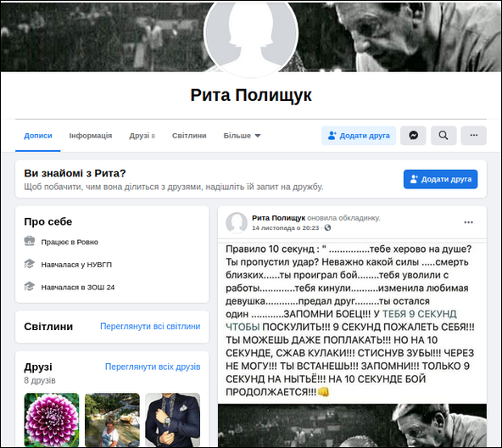Open the friend thumbnail with purple dahlia

(52, 420)
